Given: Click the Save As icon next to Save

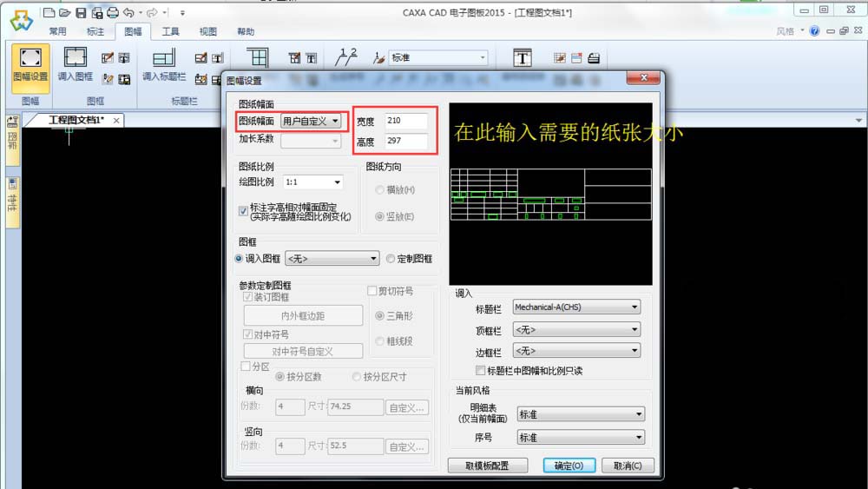Looking at the screenshot, I should click(97, 12).
